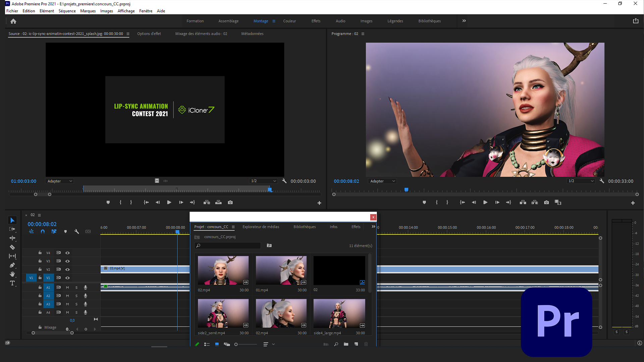This screenshot has width=644, height=362.
Task: Select the side4_large.mp4 thumbnail
Action: pos(339,313)
